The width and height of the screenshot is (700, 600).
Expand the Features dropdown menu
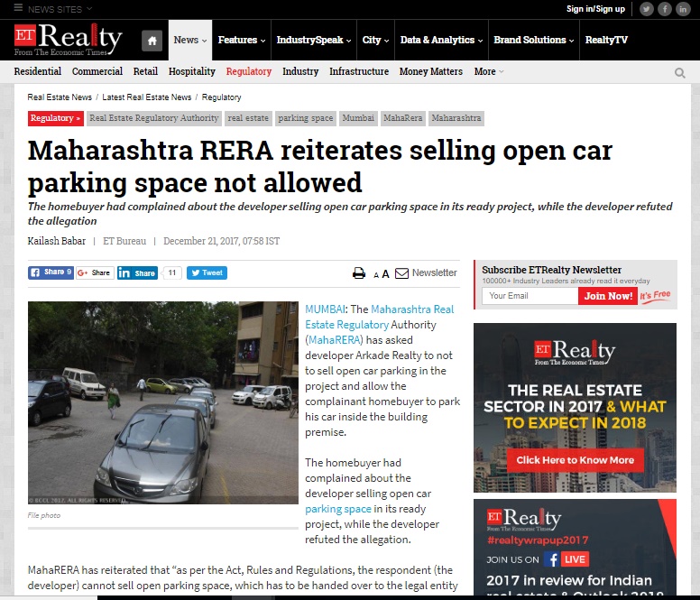tap(242, 41)
